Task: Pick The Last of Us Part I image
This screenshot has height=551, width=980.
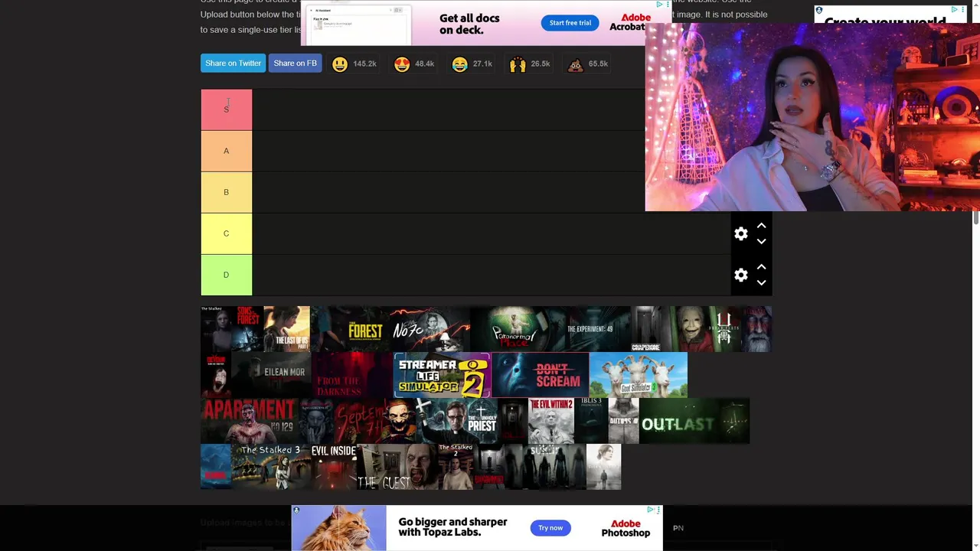Action: pos(286,329)
